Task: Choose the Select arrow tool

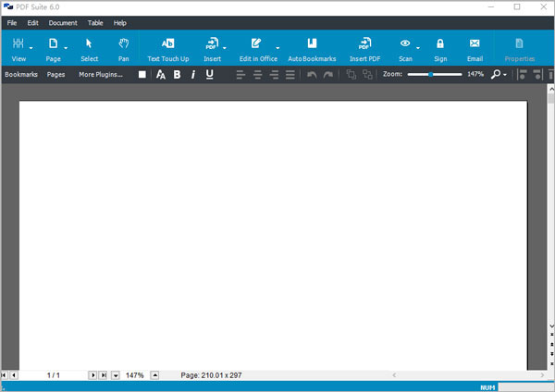Action: 89,50
